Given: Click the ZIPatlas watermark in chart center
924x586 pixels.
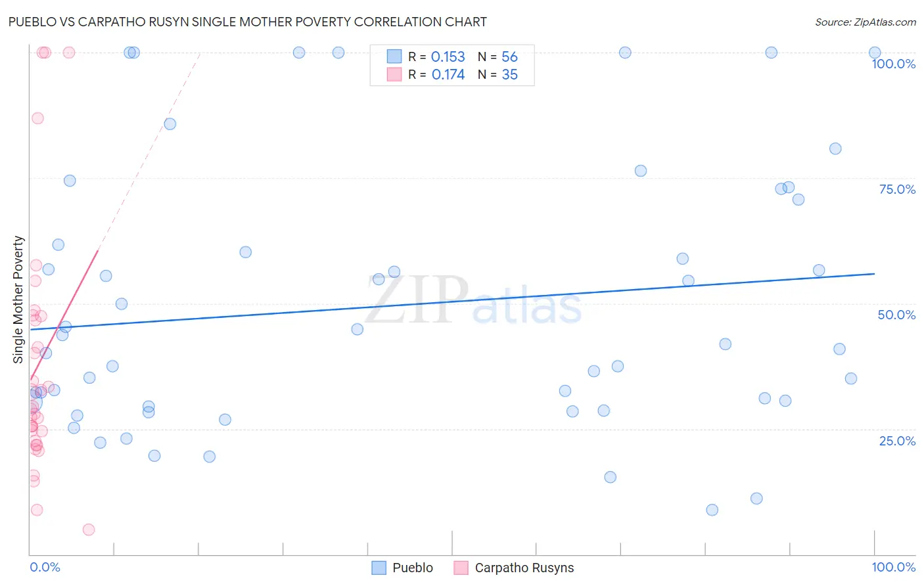Looking at the screenshot, I should [x=473, y=300].
